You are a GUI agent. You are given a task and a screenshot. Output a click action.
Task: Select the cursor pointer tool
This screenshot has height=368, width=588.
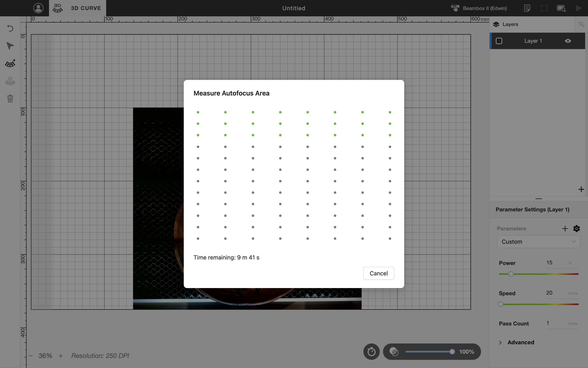pos(10,46)
